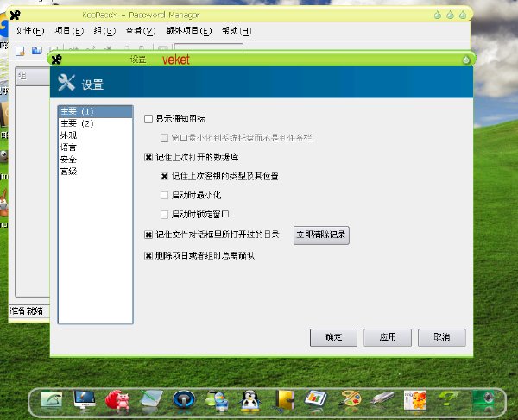518x420 pixels.
Task: Click the 组 column header in KeePassX
Action: point(33,76)
